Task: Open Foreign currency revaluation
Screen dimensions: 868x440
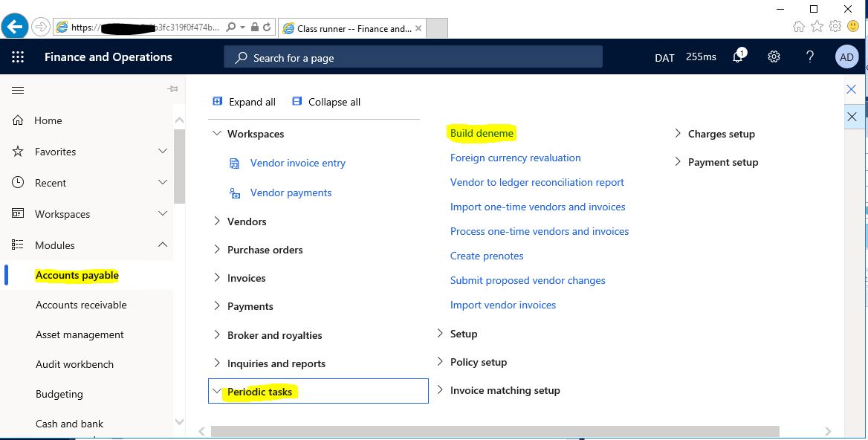Action: (516, 158)
